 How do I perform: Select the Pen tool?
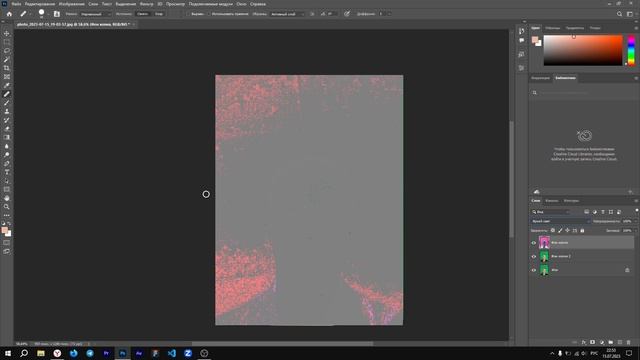point(7,164)
